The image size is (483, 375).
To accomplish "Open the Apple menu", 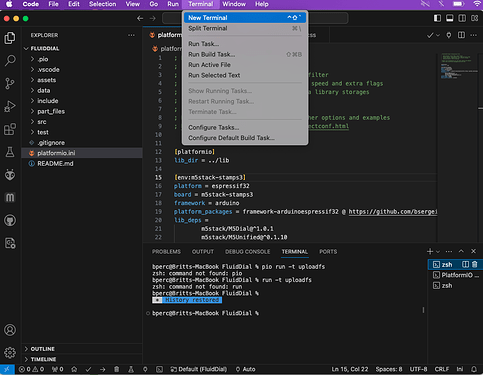I will [9, 4].
